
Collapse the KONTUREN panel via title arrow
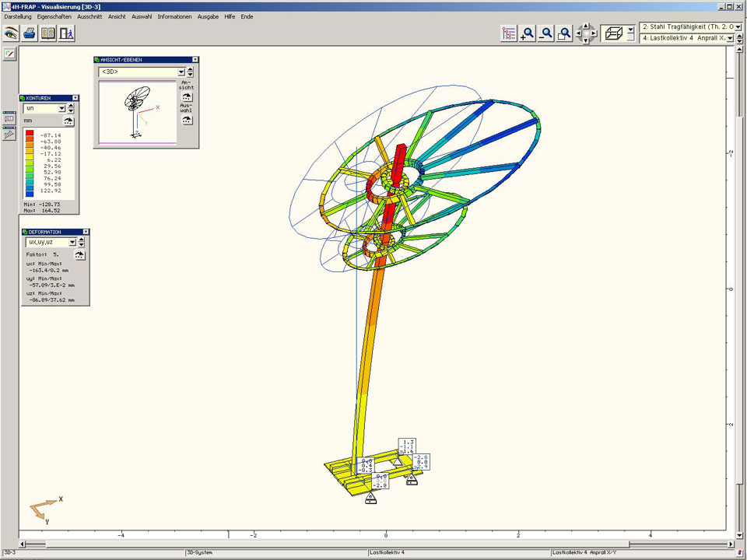point(75,98)
